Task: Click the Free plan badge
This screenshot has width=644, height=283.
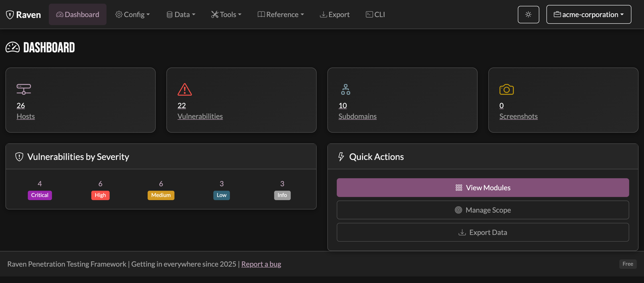Action: coord(628,264)
